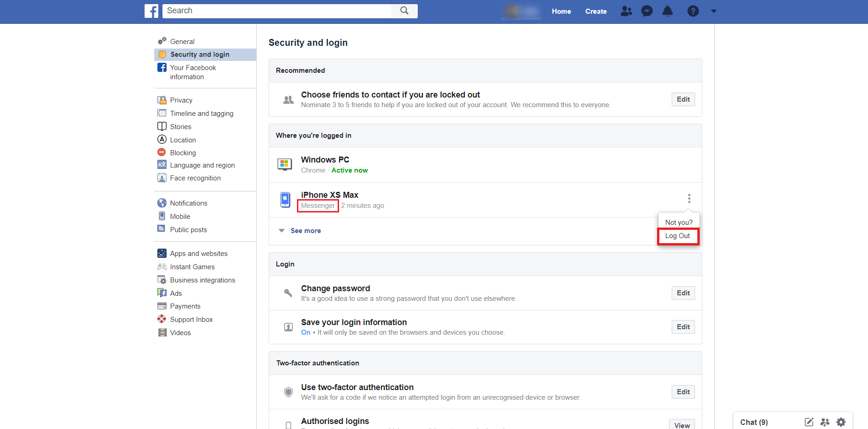Open three-dot menu for iPhone XS Max

(689, 198)
